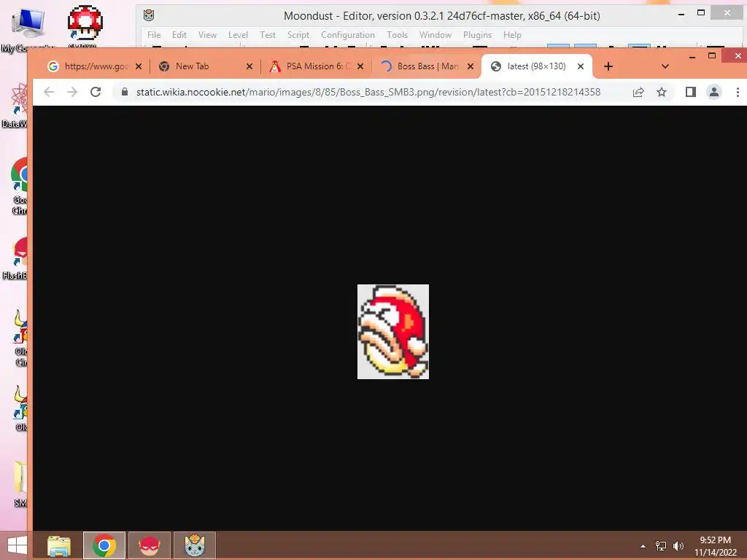The height and width of the screenshot is (560, 747).
Task: Select Google Chrome desktop shortcut
Action: point(19,187)
